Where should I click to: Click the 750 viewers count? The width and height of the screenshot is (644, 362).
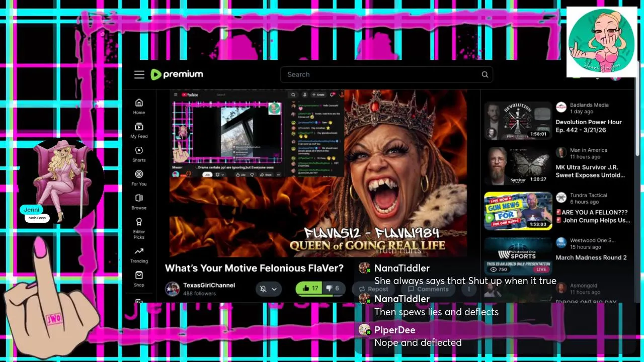[499, 269]
